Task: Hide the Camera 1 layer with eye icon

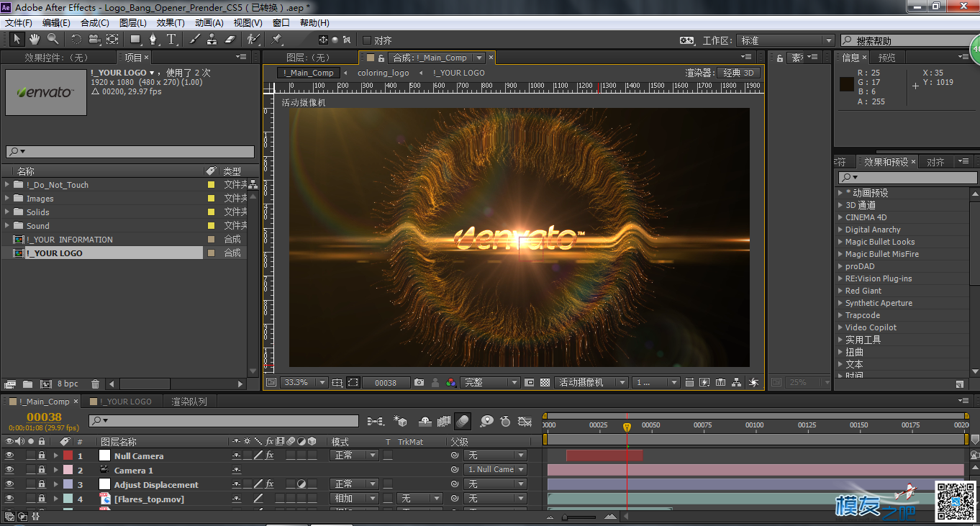Action: pyautogui.click(x=9, y=470)
